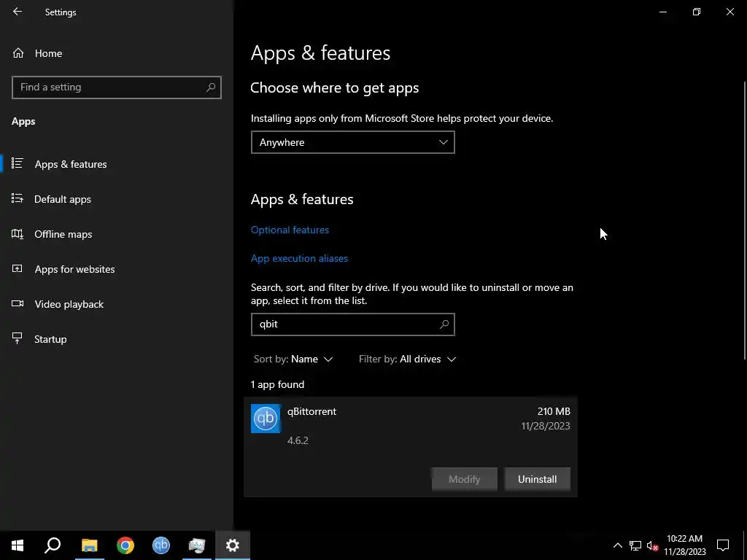Open Offline maps settings
Image resolution: width=747 pixels, height=560 pixels.
click(x=63, y=234)
